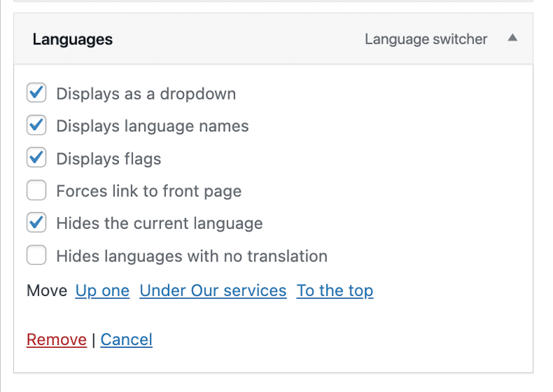
Task: Disable the Displays flags checkbox
Action: pos(37,158)
